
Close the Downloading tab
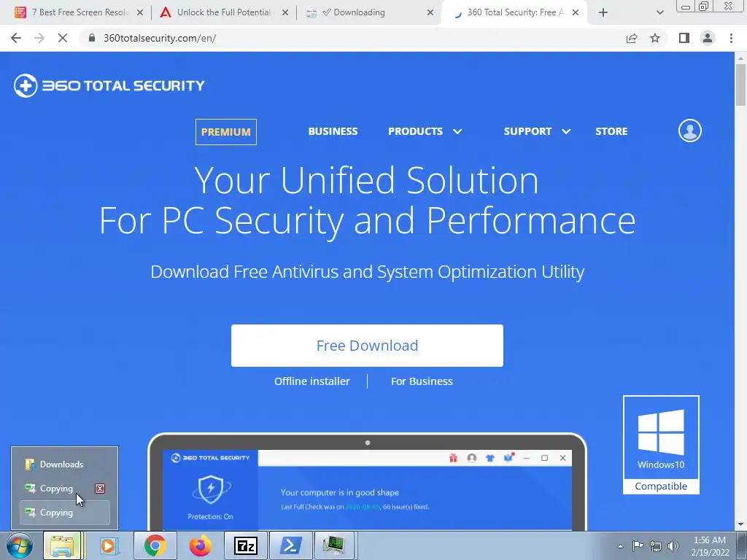(x=430, y=12)
